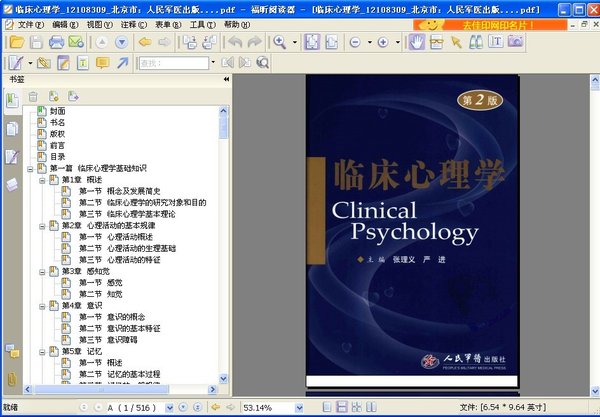This screenshot has height=417, width=600.
Task: Print the document using printer icon
Action: [56, 42]
